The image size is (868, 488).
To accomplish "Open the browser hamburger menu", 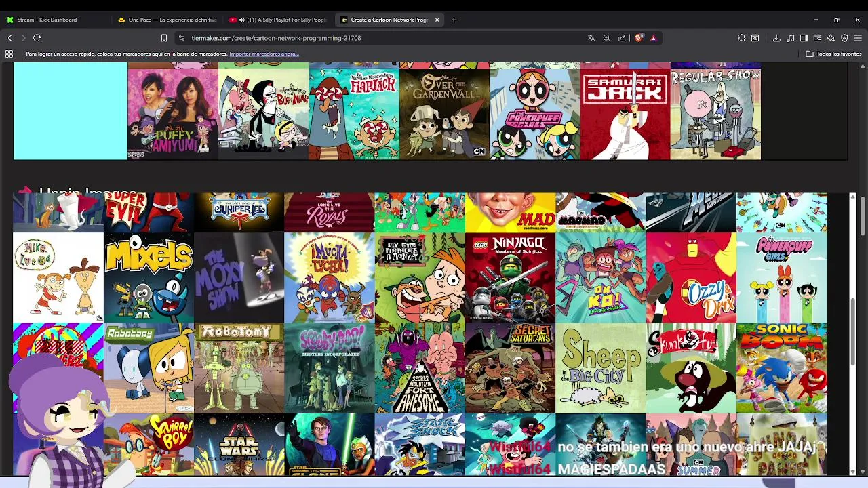I will pos(858,38).
